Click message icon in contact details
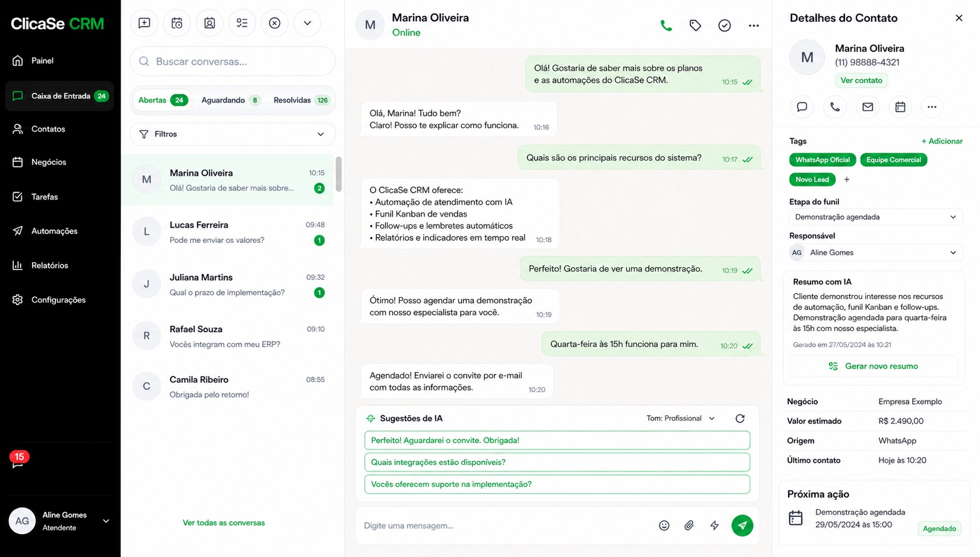This screenshot has width=980, height=557. [802, 107]
